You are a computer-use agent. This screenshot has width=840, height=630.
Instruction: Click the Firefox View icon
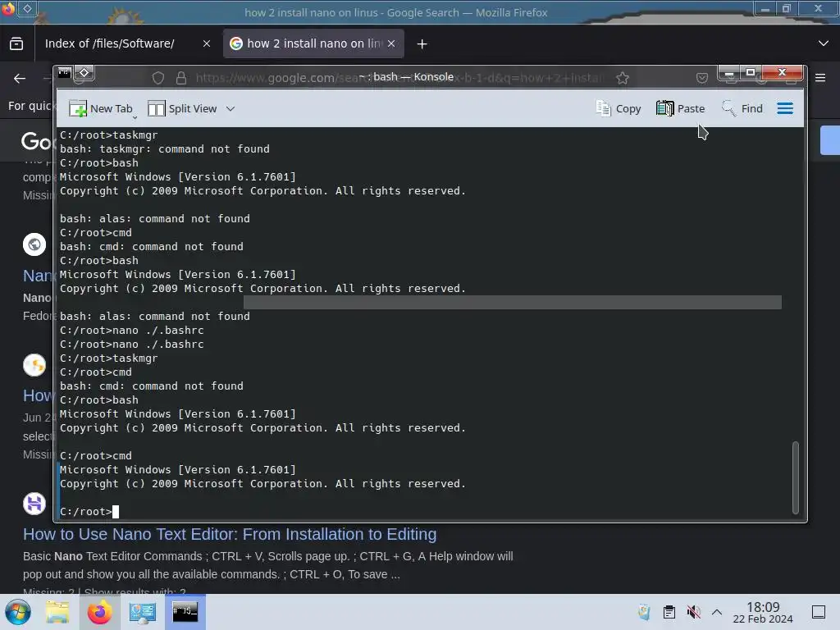click(16, 43)
